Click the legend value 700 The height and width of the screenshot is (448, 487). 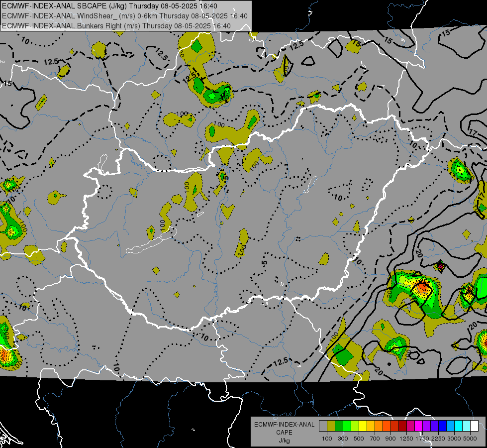[x=375, y=439]
